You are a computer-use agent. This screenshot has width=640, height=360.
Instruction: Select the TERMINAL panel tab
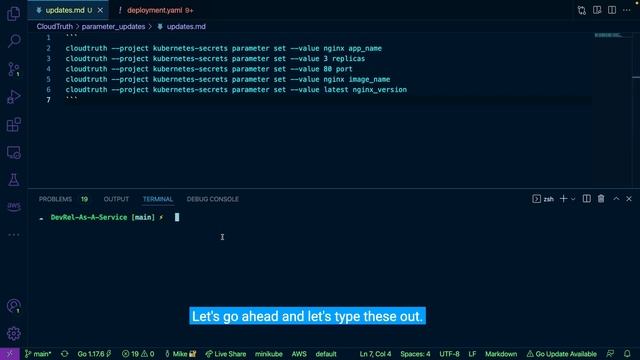[x=158, y=199]
